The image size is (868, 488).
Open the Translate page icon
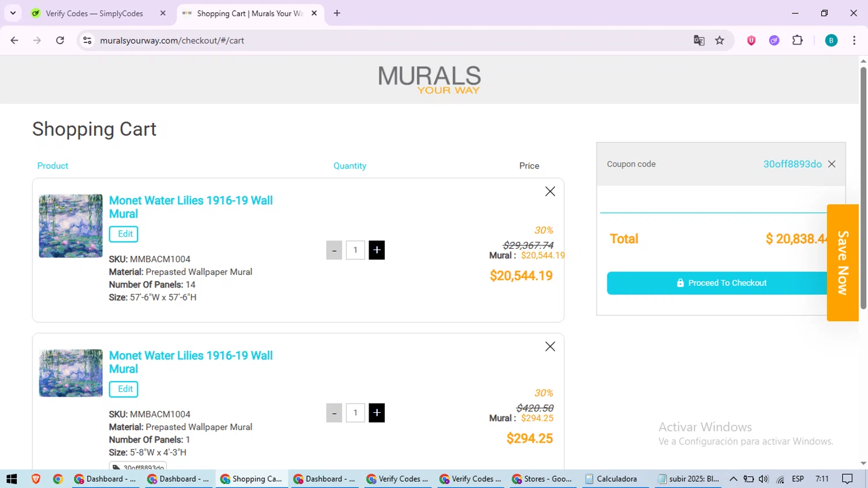pos(699,41)
